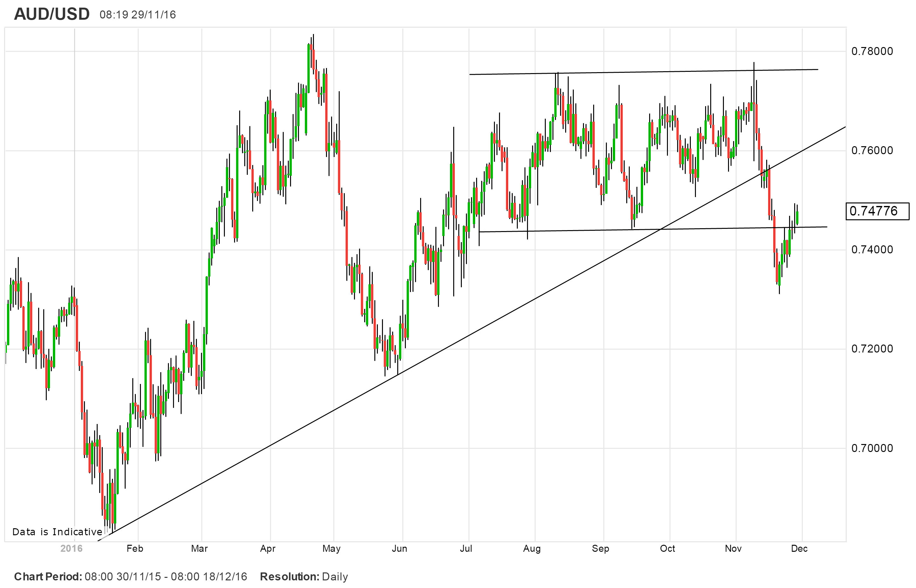The image size is (916, 588).
Task: Click the Jun month label
Action: 399,549
